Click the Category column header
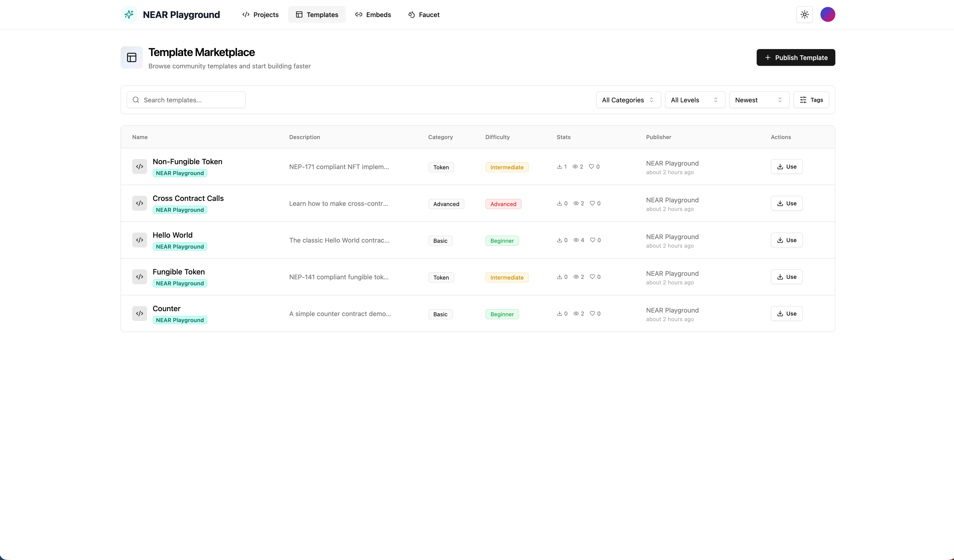The image size is (954, 560). click(x=440, y=137)
